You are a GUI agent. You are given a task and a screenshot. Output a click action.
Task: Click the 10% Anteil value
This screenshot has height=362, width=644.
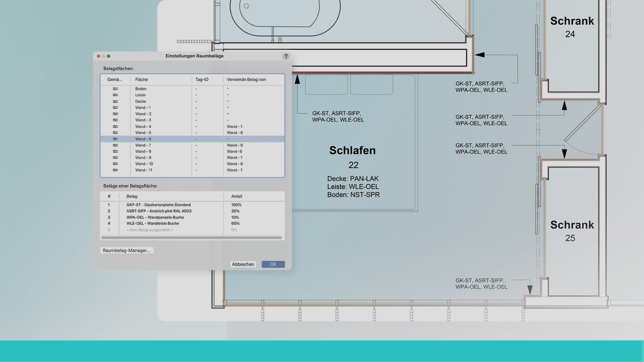235,217
